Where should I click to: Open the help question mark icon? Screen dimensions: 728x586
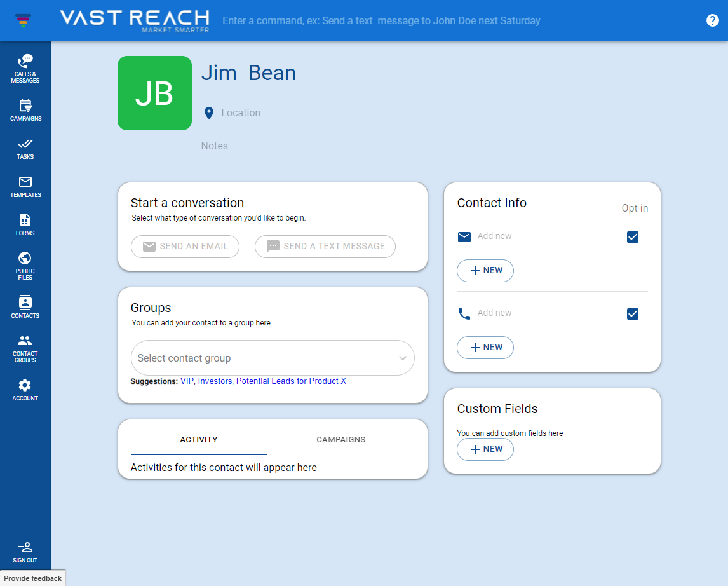pos(712,20)
